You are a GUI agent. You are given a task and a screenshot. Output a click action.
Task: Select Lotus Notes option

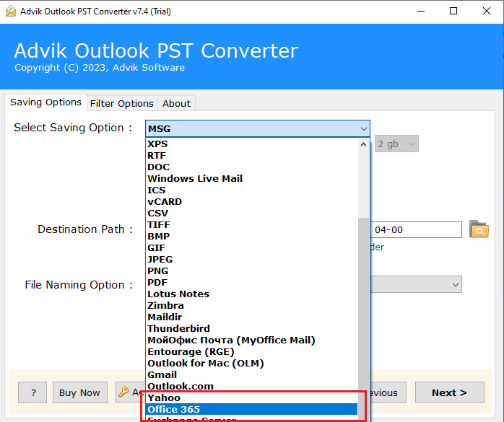point(252,294)
